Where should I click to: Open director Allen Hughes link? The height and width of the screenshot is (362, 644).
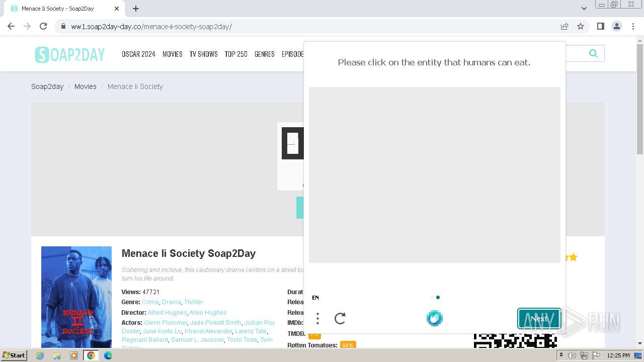[208, 313]
